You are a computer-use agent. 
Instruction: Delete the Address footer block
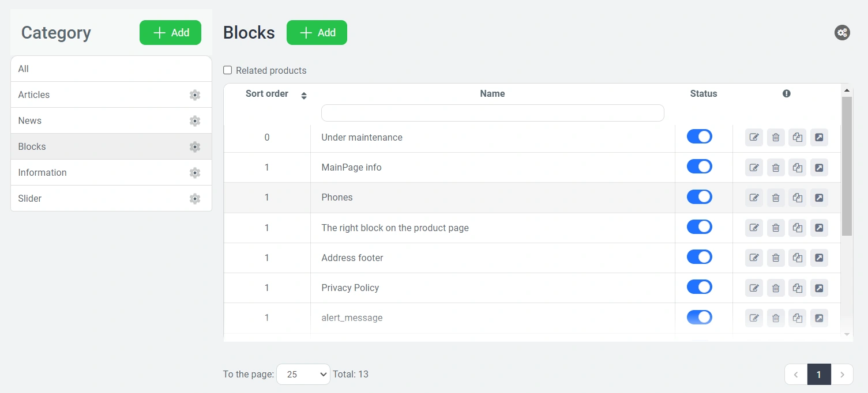[x=776, y=258]
